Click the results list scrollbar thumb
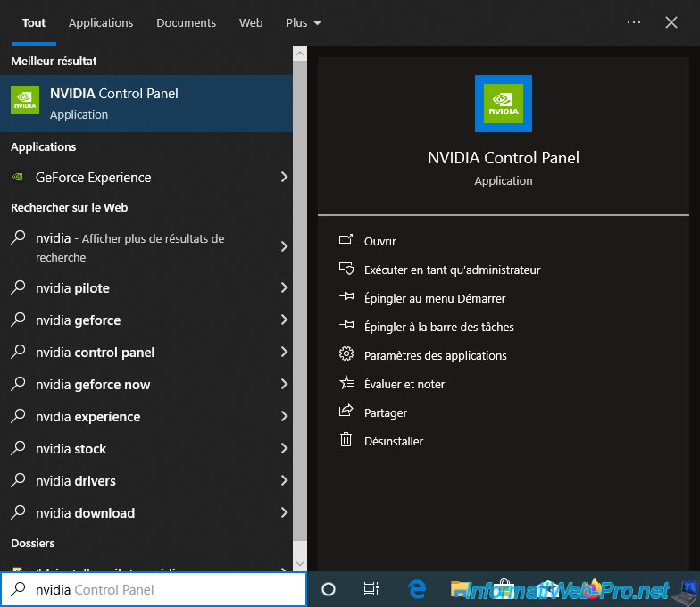700x607 pixels. pyautogui.click(x=300, y=302)
